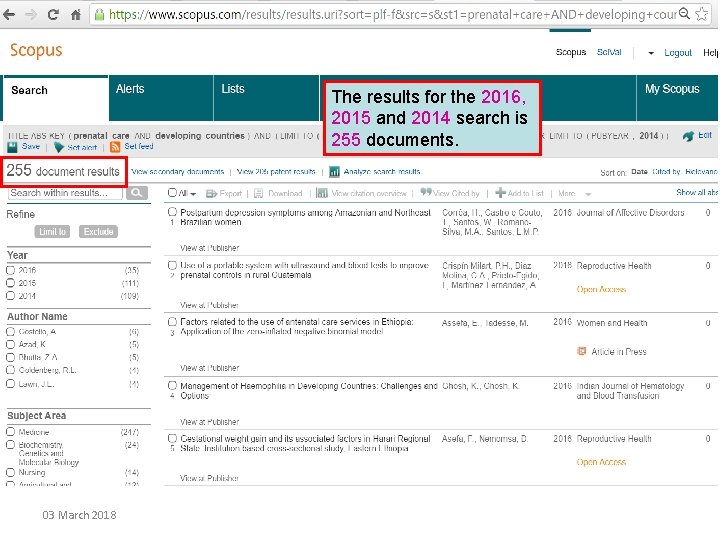
Task: Open the Alerts tab
Action: point(161,97)
